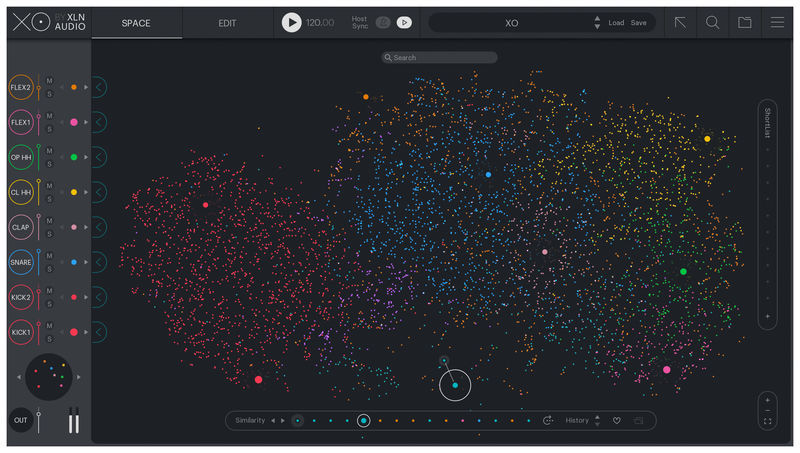Expand FLEX1 channel side chevron
800x453 pixels.
click(99, 122)
